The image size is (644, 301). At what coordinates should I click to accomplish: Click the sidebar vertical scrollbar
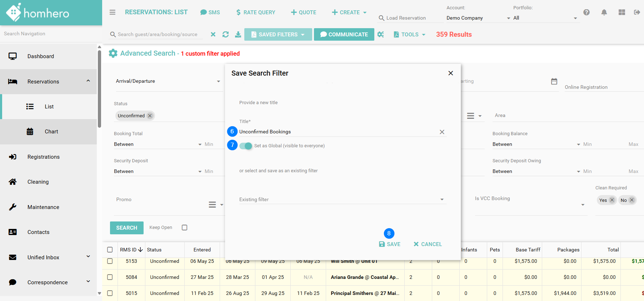pos(99,89)
